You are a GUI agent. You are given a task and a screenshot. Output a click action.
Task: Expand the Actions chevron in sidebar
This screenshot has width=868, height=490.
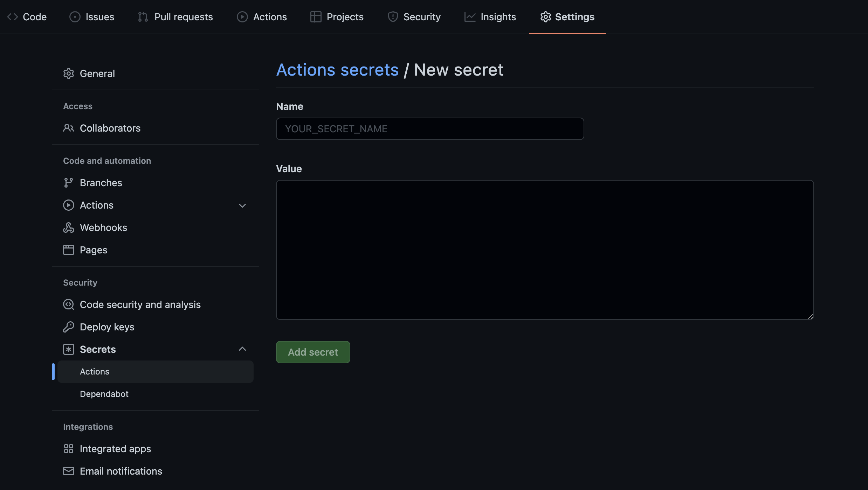[242, 205]
